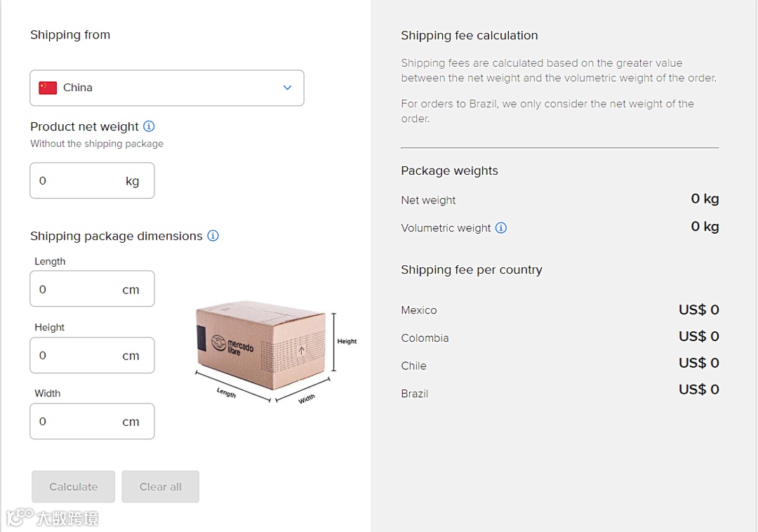
Task: Click the Volumetric weight 0 kg value
Action: click(x=705, y=227)
